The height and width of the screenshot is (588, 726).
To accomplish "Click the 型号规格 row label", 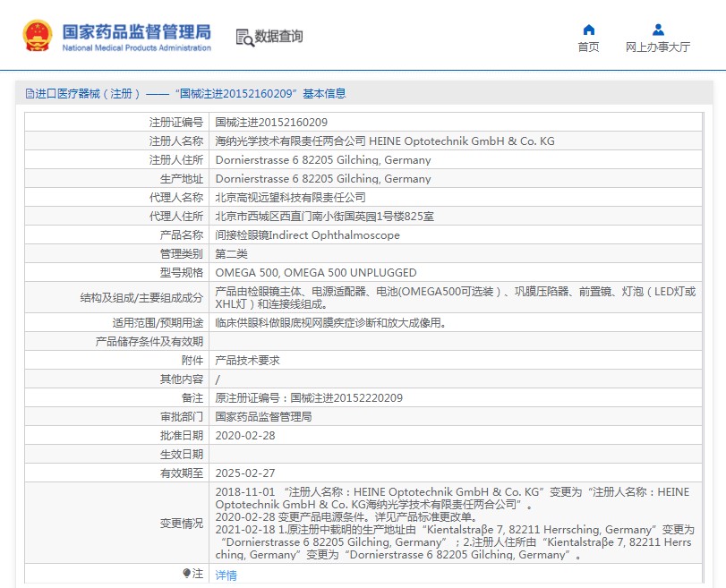I will coord(182,273).
